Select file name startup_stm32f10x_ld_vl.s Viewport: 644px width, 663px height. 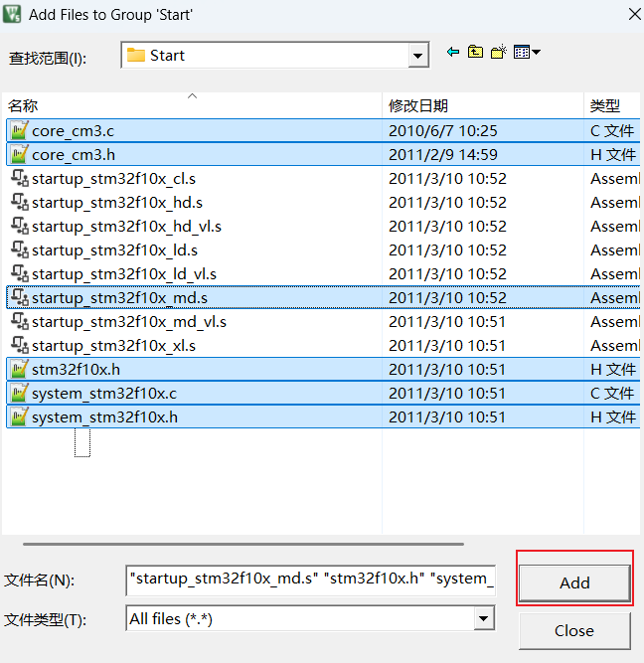[x=124, y=274]
